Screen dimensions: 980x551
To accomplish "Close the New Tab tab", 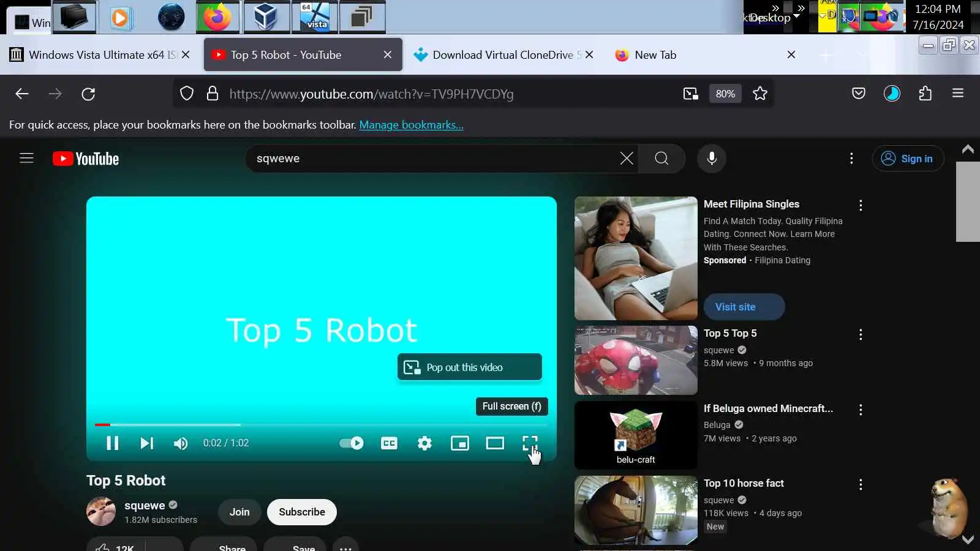I will 791,54.
